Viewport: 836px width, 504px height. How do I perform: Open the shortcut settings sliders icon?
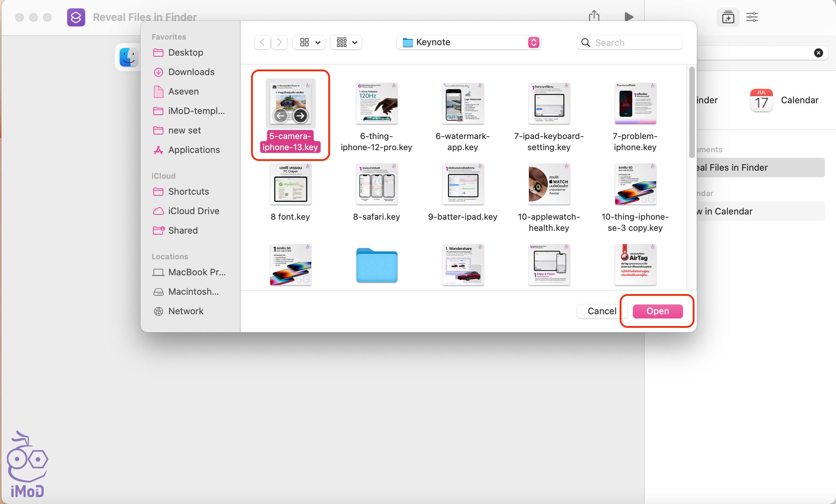752,17
